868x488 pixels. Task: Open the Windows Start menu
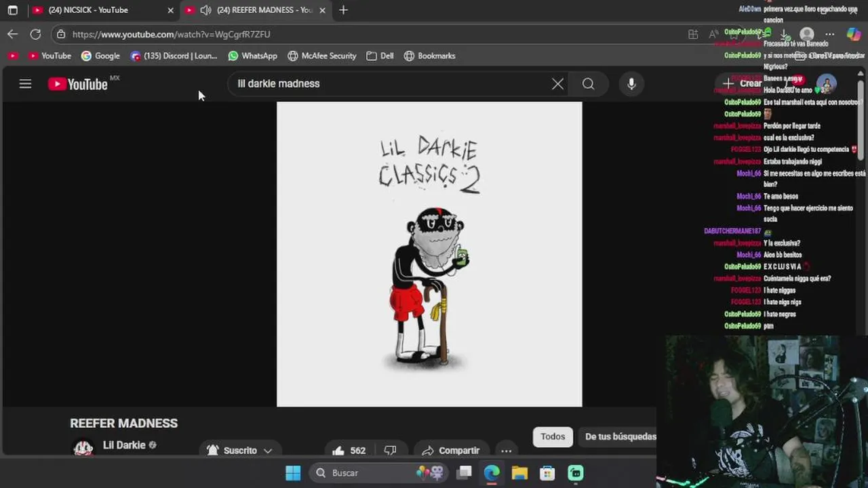[293, 472]
